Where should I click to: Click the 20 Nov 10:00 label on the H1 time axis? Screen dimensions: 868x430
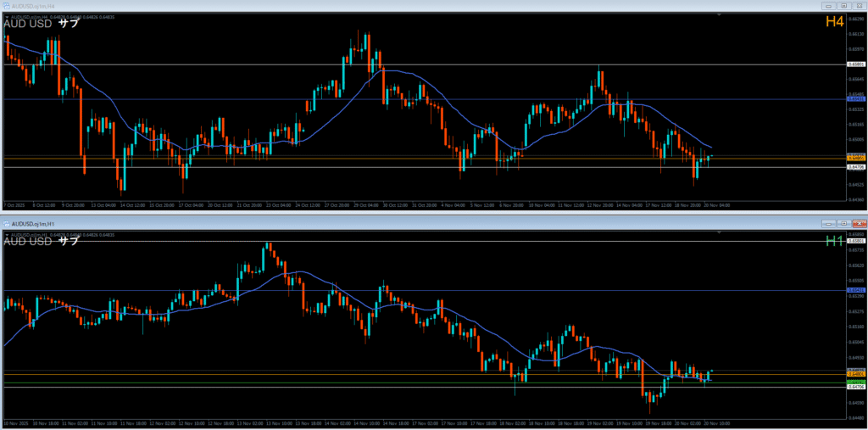717,423
